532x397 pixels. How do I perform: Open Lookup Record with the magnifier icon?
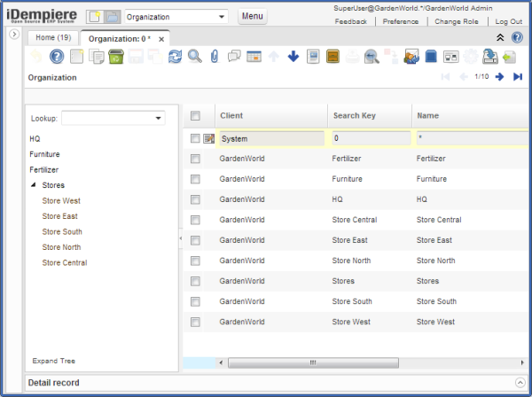tap(195, 57)
